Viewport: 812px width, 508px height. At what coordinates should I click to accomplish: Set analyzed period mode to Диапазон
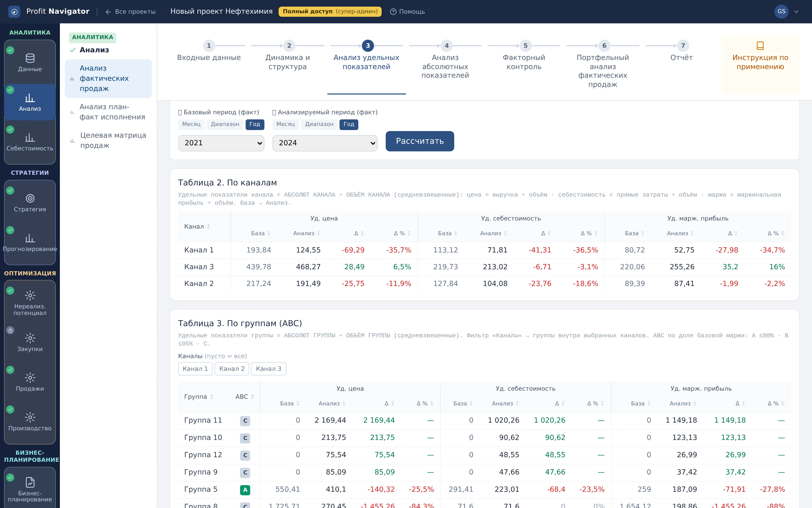click(x=319, y=124)
